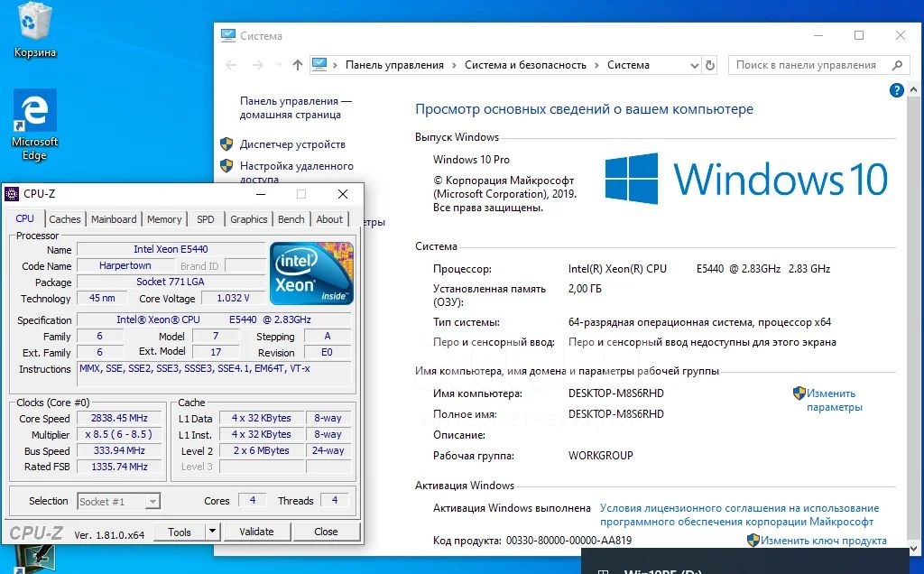Click Изменить параметры link for computer name

834,400
